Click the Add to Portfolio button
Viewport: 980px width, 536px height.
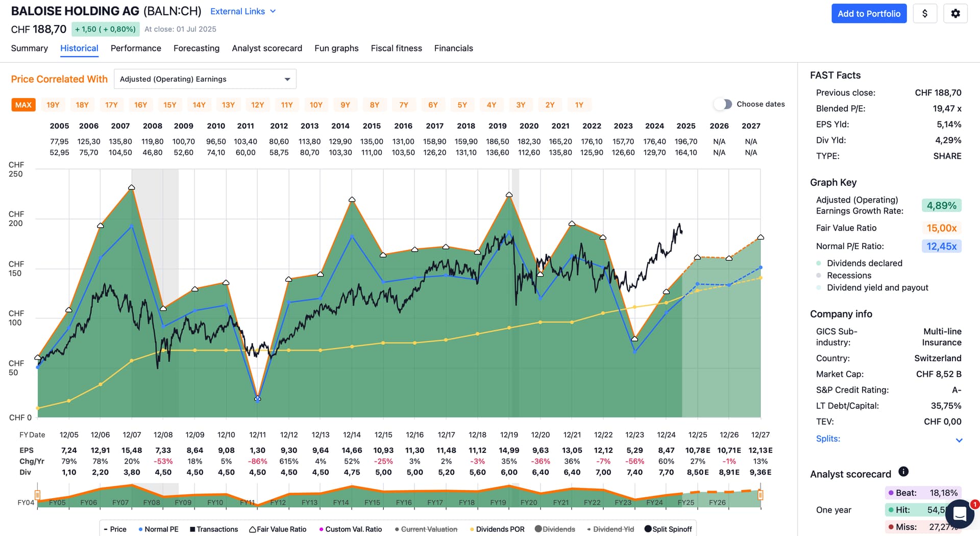point(869,14)
